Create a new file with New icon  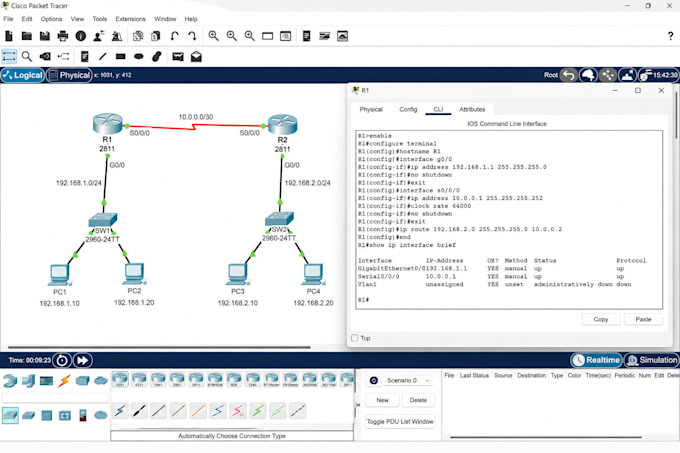pos(9,36)
